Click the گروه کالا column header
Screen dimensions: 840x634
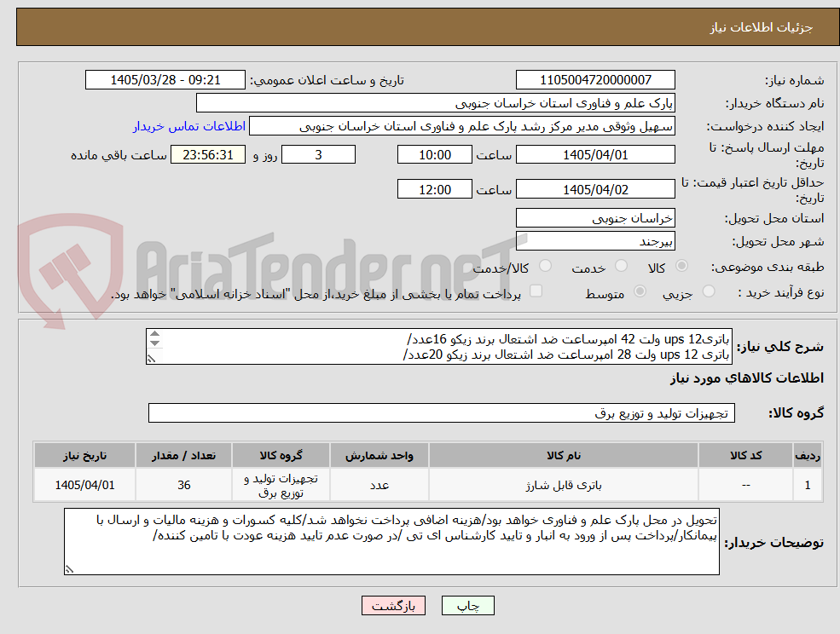coord(281,456)
